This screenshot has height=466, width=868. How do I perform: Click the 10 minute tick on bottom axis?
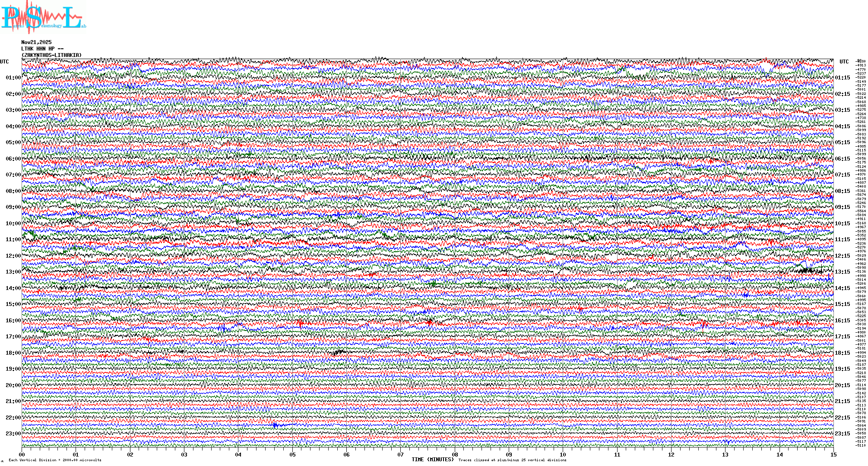point(563,454)
